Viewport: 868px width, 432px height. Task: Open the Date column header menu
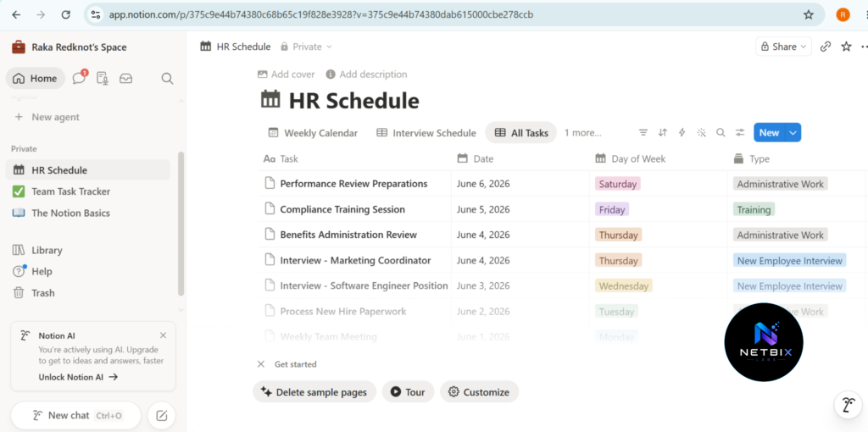click(x=520, y=158)
